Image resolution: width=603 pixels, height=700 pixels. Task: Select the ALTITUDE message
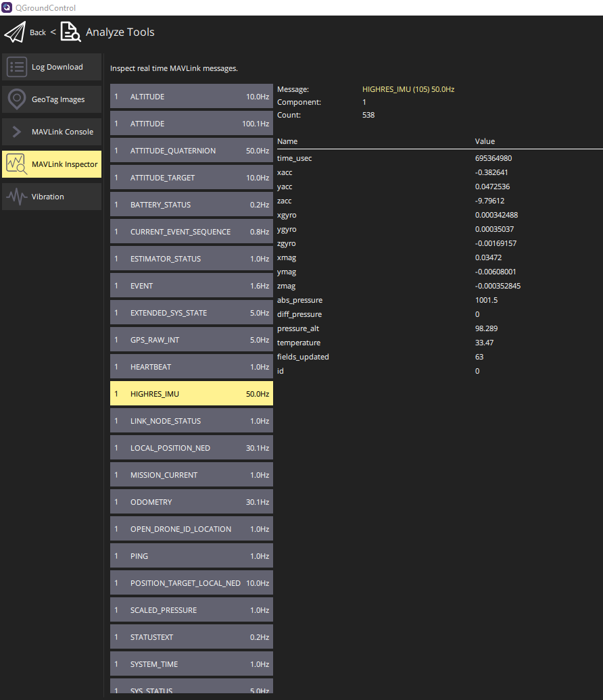191,97
